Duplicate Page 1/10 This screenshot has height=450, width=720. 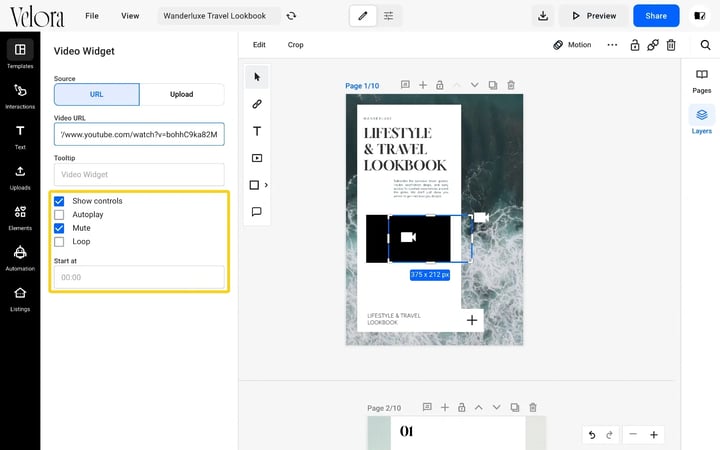click(x=493, y=85)
